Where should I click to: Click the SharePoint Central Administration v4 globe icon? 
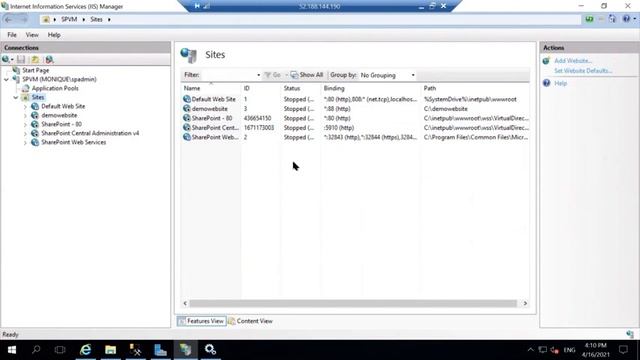pyautogui.click(x=35, y=133)
